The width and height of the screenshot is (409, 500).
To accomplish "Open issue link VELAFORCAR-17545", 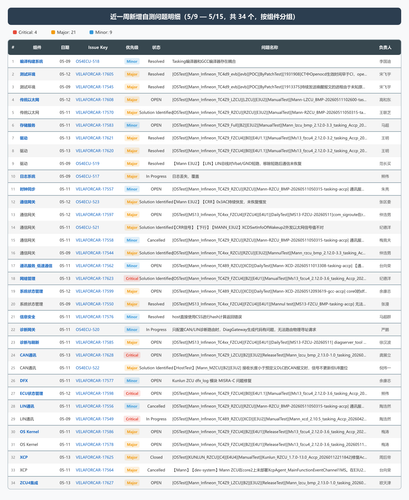I will coord(95,87).
